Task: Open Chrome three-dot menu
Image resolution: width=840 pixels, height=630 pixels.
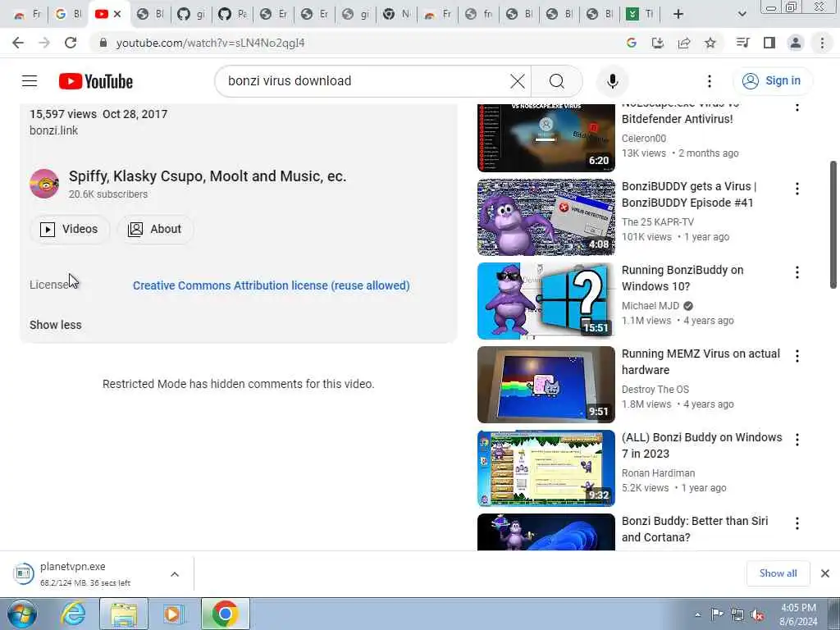Action: click(x=822, y=43)
